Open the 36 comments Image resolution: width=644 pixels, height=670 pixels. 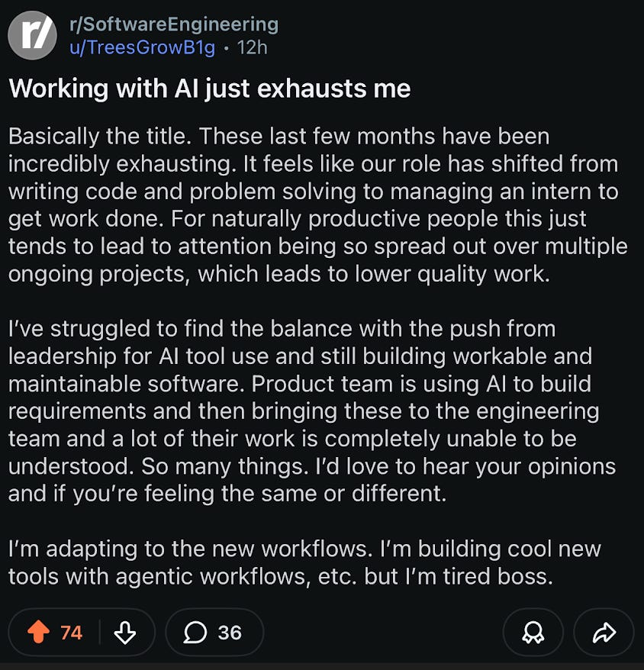point(229,632)
